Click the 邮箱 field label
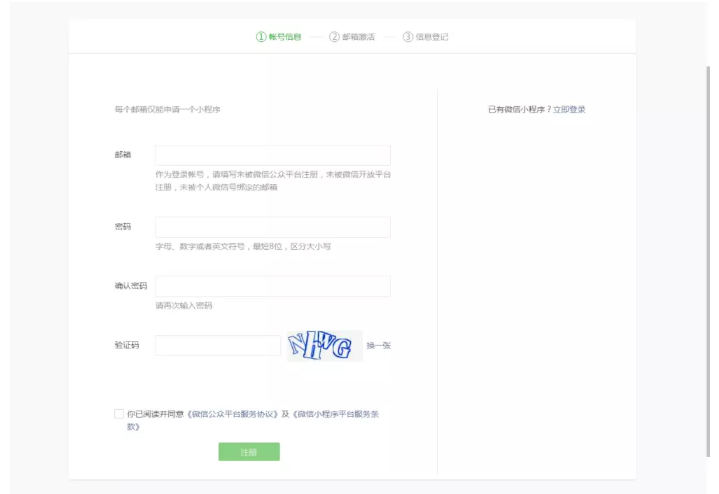Image resolution: width=719 pixels, height=494 pixels. coord(122,155)
